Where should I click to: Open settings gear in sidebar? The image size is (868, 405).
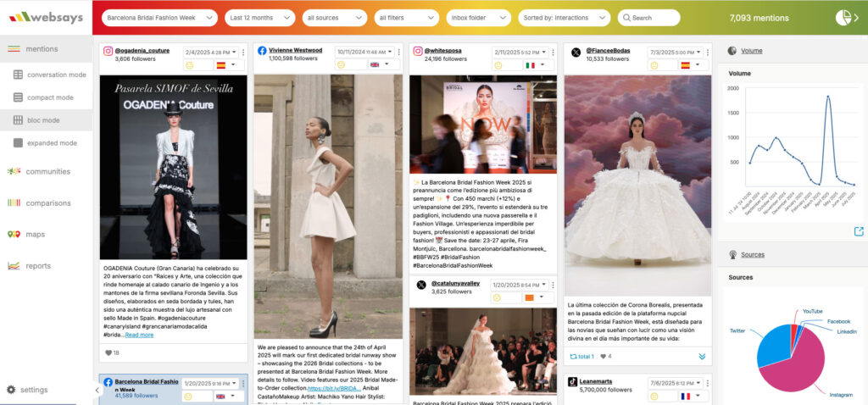pyautogui.click(x=11, y=390)
